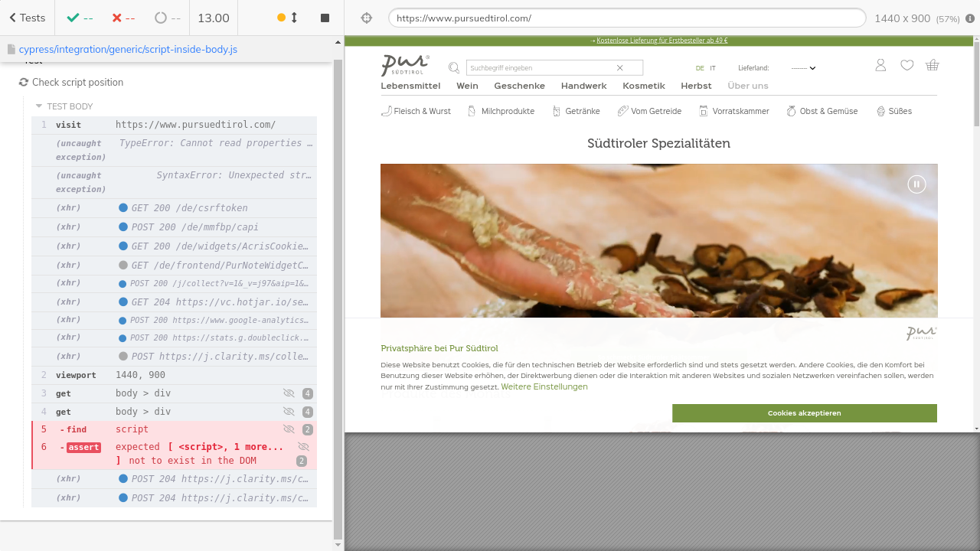Click the eye icon on the assert command
This screenshot has height=551, width=980.
(x=303, y=446)
